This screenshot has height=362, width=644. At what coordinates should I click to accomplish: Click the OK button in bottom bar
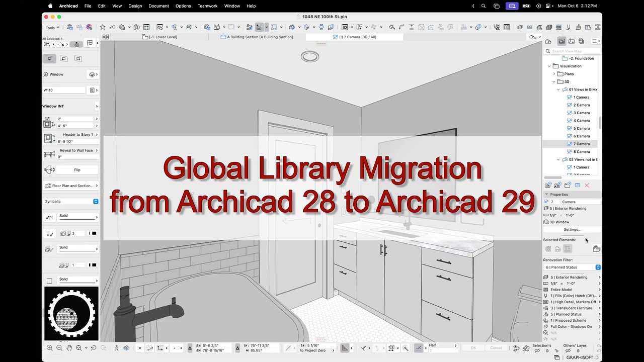[x=473, y=347]
